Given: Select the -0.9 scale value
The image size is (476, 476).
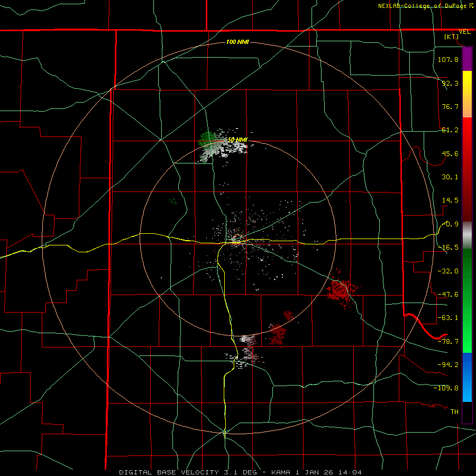Looking at the screenshot, I should (450, 224).
